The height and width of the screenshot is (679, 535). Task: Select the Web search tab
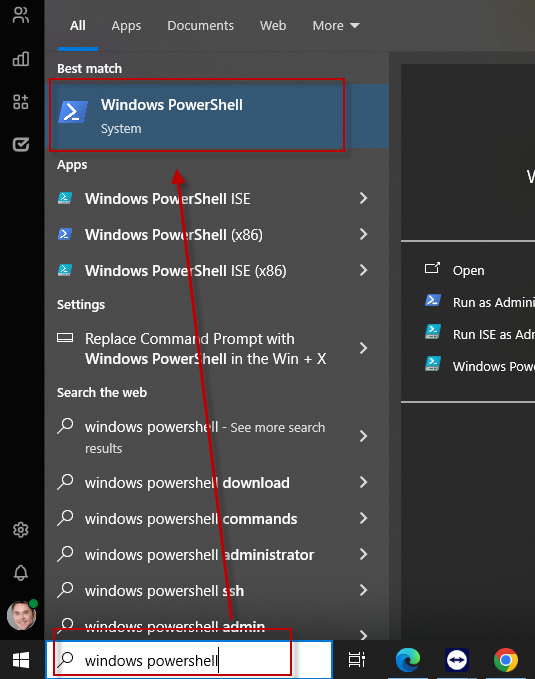tap(273, 26)
